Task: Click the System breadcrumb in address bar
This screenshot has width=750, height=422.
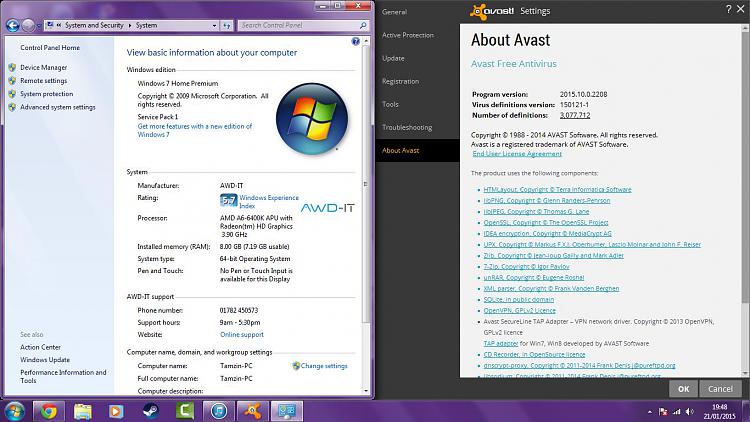Action: [x=146, y=25]
